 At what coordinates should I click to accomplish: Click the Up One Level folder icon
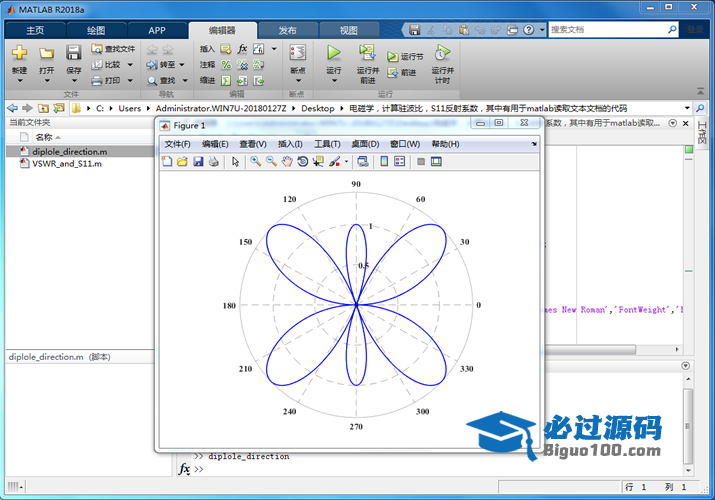43,108
